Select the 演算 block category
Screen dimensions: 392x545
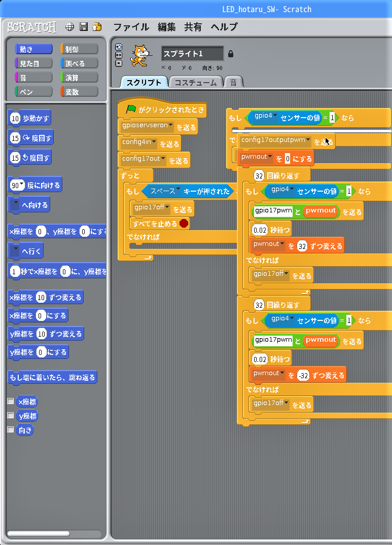[79, 78]
